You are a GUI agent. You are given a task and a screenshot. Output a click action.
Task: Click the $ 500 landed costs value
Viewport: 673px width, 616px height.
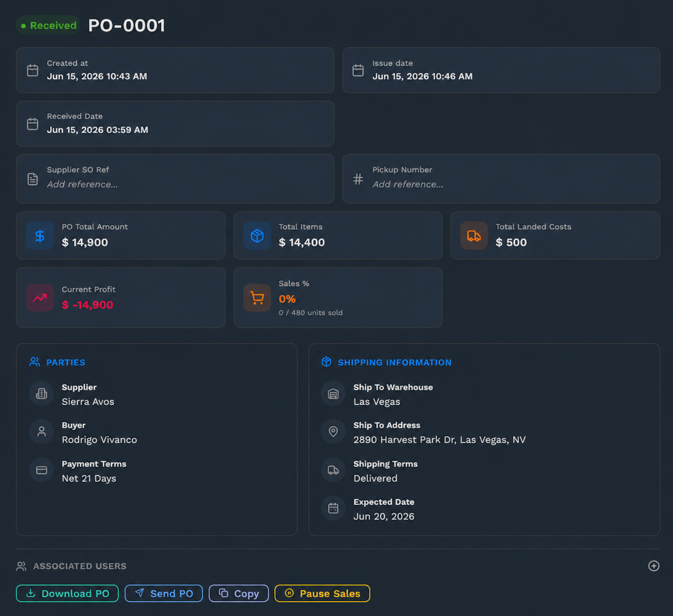(511, 242)
